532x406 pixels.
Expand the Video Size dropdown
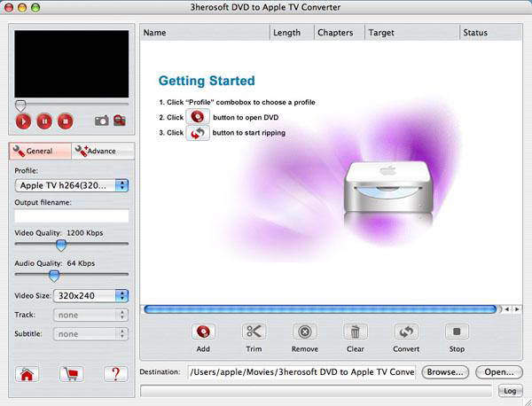(x=91, y=295)
